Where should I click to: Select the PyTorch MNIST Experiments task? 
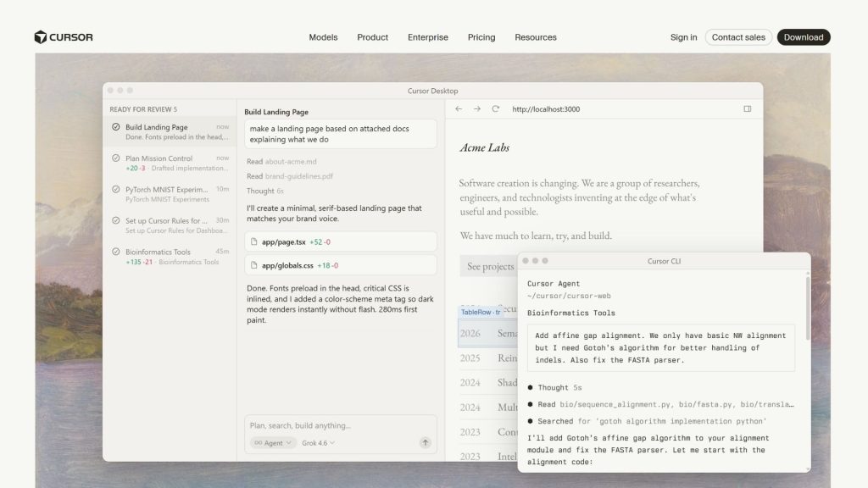click(x=170, y=194)
